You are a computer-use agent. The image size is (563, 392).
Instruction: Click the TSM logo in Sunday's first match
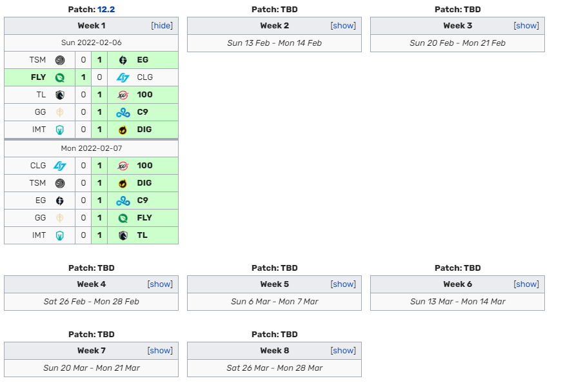tap(60, 60)
